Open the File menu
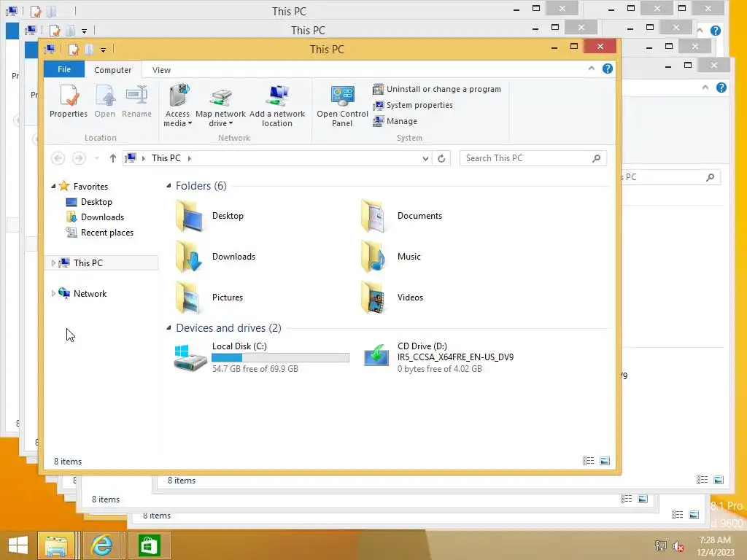 (x=64, y=69)
